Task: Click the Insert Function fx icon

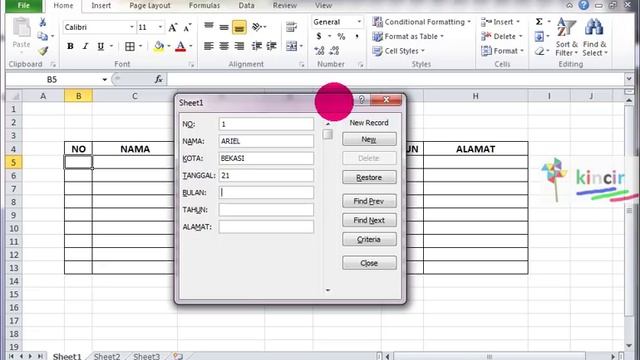Action: [x=159, y=79]
